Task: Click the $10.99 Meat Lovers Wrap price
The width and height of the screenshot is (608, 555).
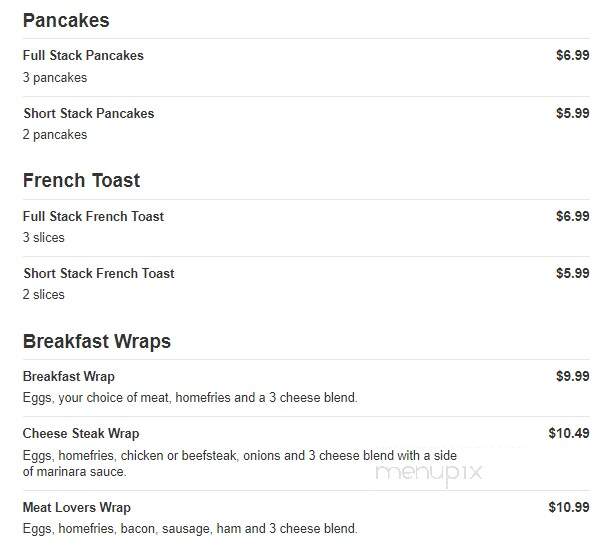Action: click(x=569, y=507)
